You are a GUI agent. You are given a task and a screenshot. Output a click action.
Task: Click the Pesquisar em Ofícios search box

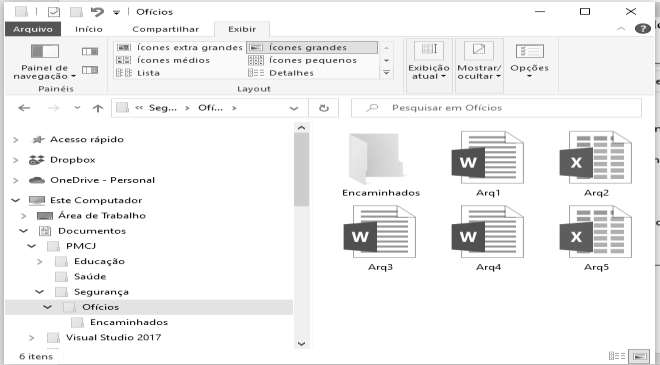point(496,108)
